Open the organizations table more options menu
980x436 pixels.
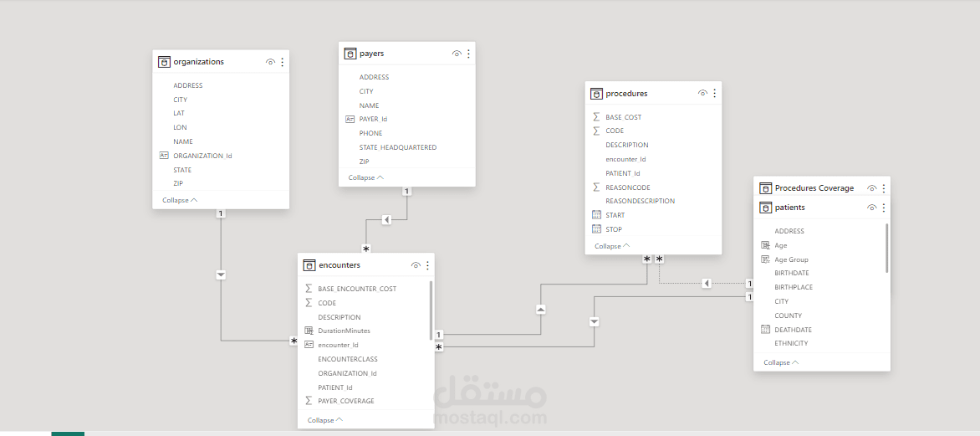[282, 62]
